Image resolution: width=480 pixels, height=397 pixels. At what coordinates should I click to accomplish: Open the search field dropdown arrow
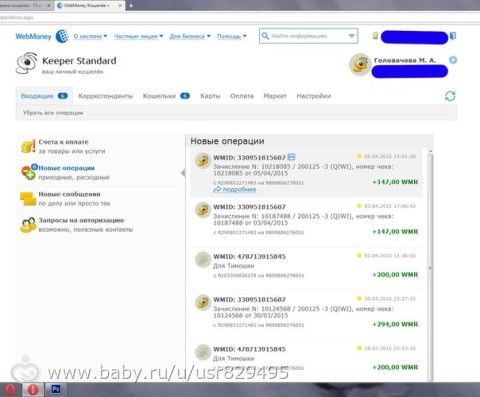pos(351,36)
